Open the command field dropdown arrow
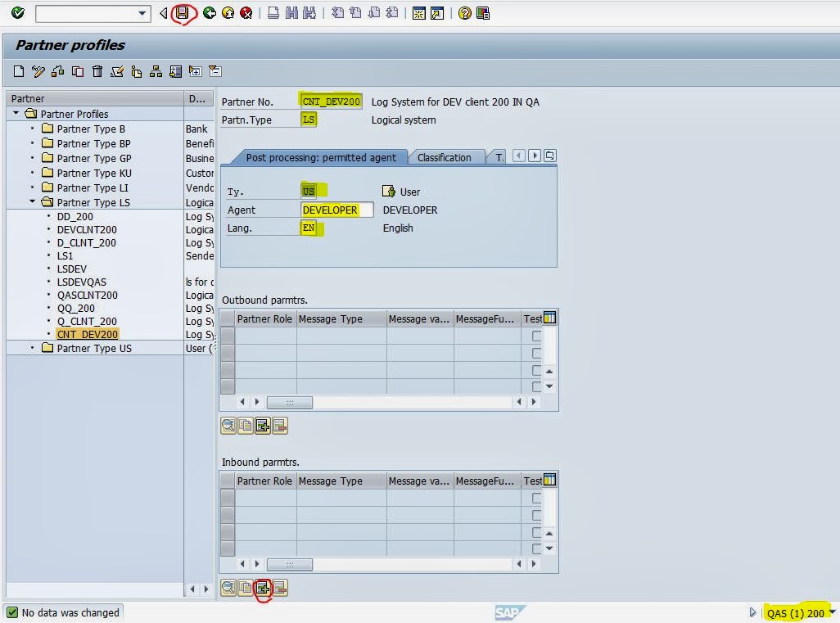 [x=142, y=13]
